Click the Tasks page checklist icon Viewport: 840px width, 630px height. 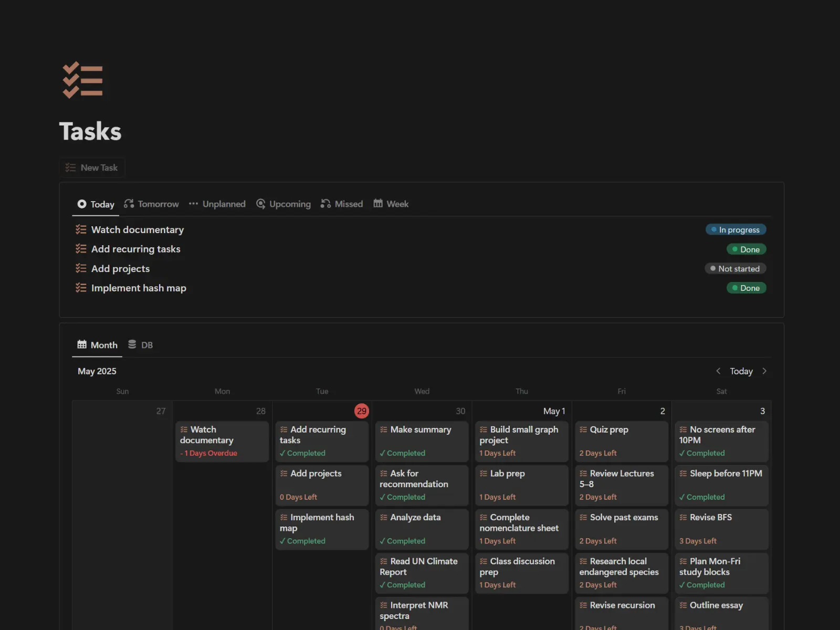[x=82, y=80]
